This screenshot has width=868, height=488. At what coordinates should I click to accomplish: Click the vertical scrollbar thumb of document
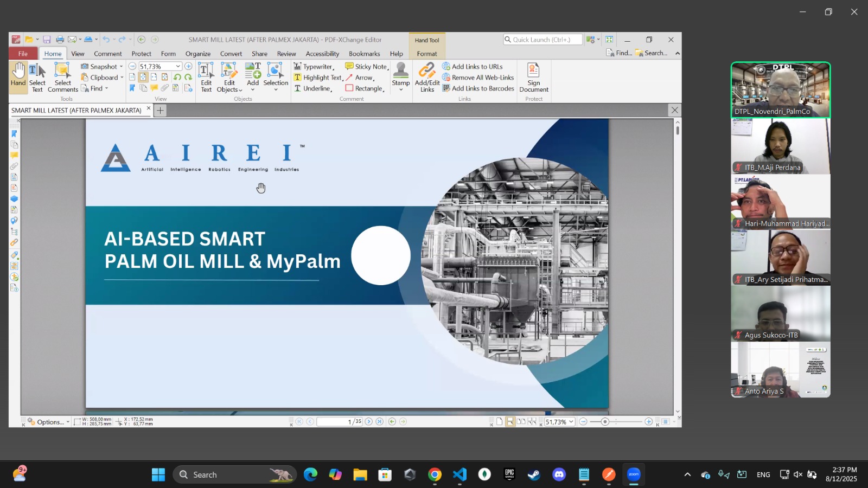coord(678,130)
